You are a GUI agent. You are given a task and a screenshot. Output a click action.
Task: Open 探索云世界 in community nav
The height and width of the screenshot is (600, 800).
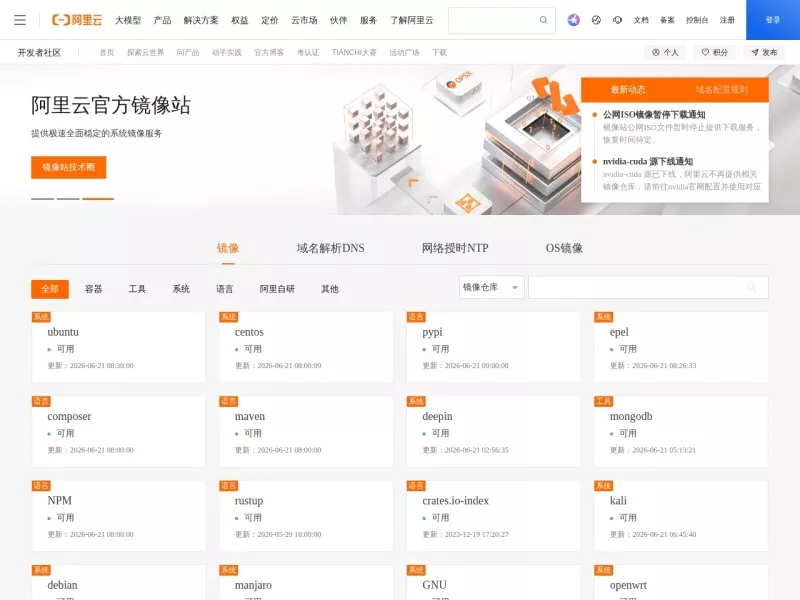point(145,53)
